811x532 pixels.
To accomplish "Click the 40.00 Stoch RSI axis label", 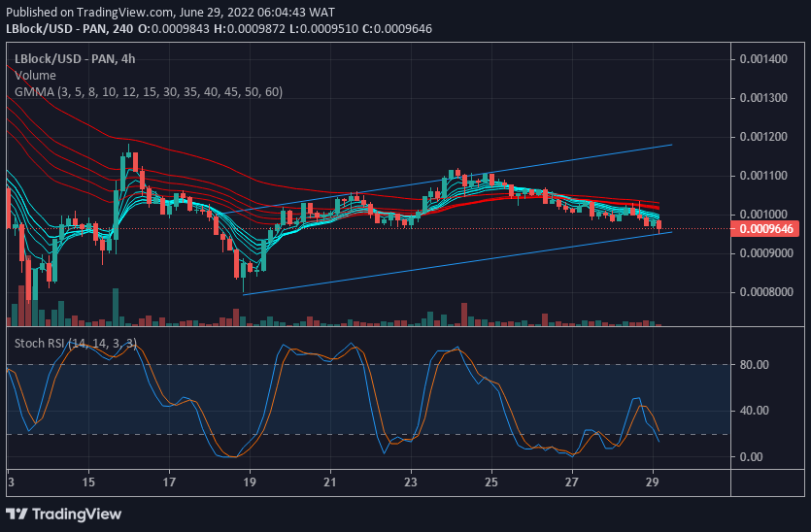I will (x=754, y=411).
